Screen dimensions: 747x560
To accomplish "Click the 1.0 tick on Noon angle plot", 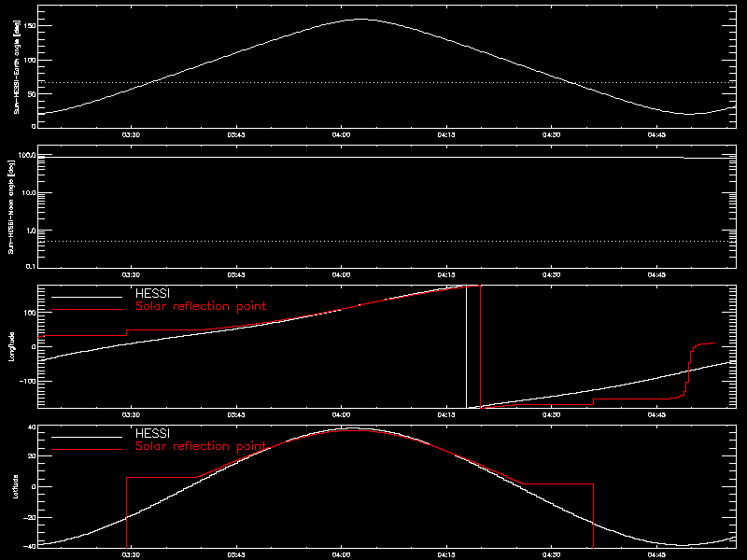I will 31,231.
